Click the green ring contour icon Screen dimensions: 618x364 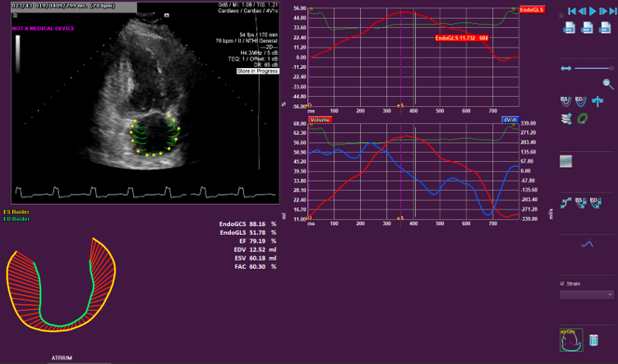(x=583, y=118)
